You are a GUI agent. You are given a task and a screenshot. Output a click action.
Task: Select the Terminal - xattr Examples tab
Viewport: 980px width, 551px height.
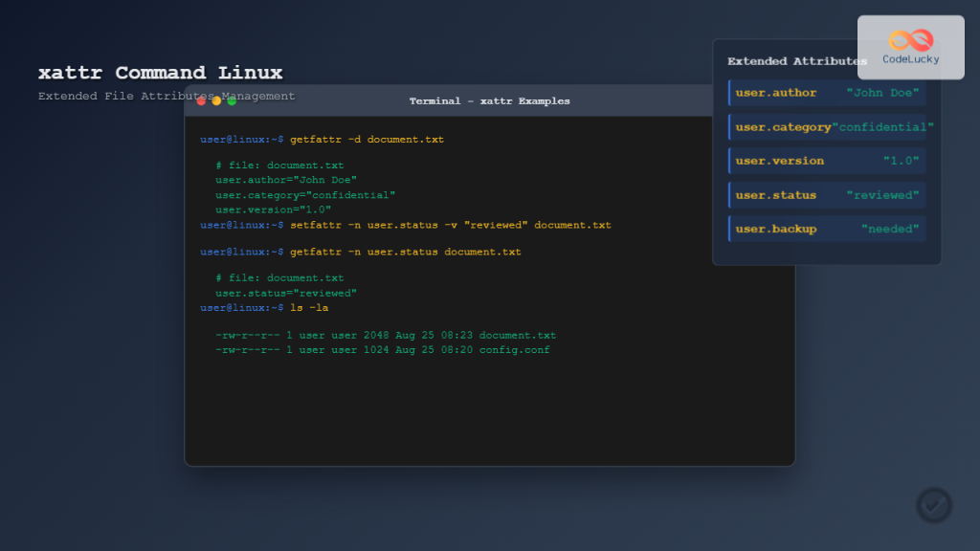click(489, 100)
